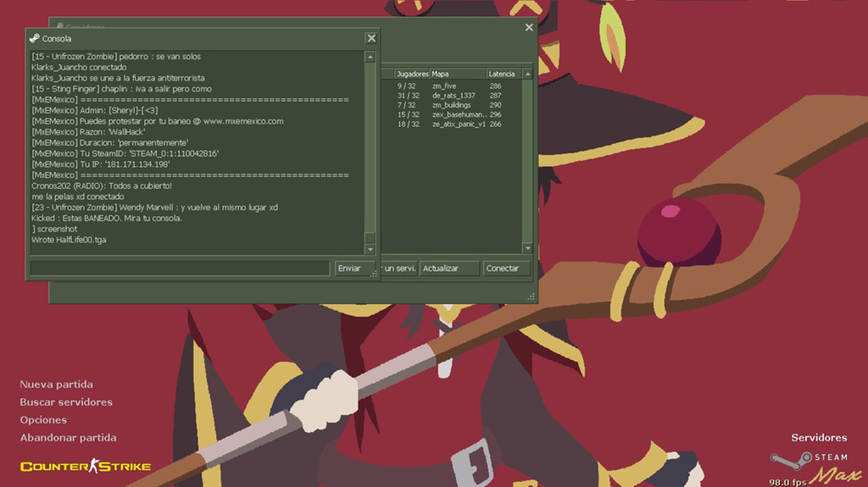Viewport: 868px width, 487px height.
Task: Click the Enviar button in console
Action: pos(354,268)
